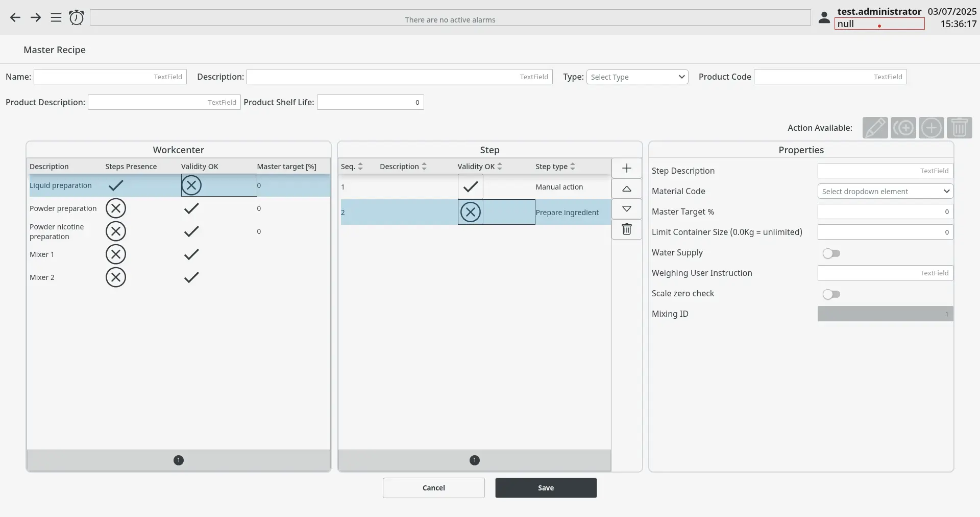Click the null field under the username
The height and width of the screenshot is (517, 980).
879,24
